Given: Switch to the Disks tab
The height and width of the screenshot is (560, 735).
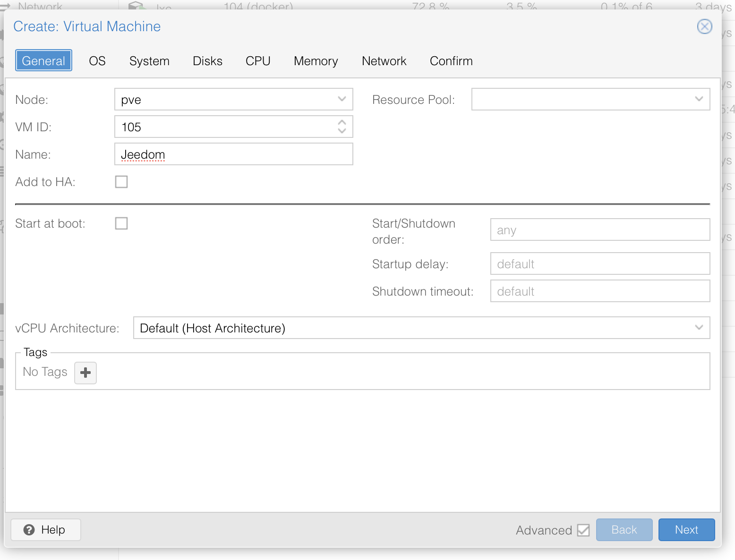Looking at the screenshot, I should tap(207, 61).
